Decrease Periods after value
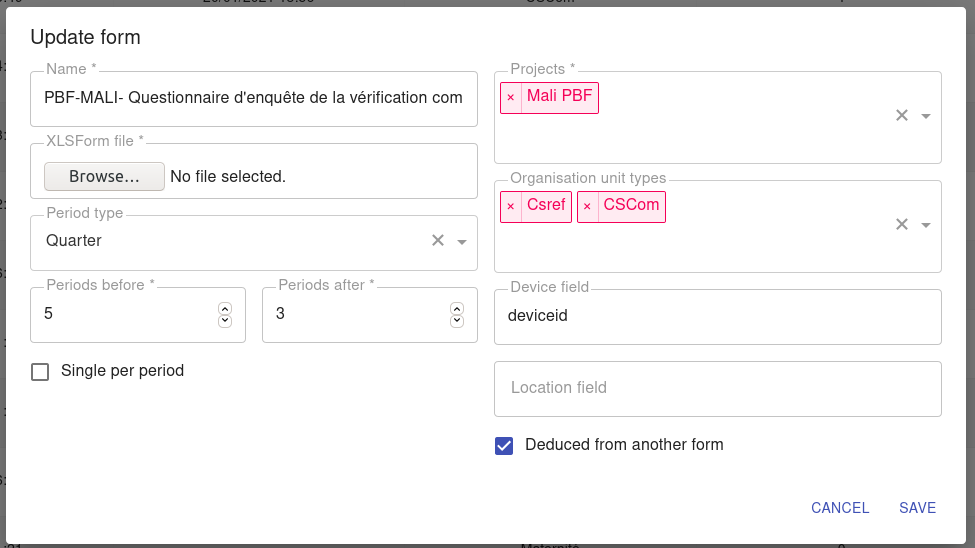 click(457, 321)
